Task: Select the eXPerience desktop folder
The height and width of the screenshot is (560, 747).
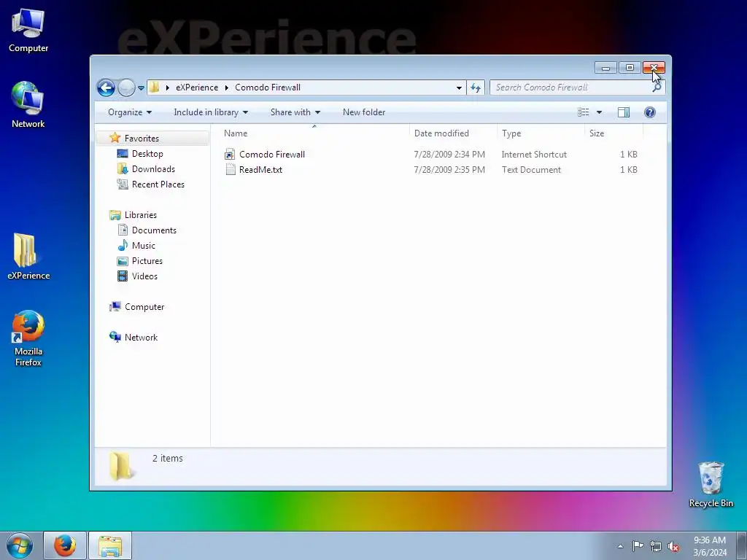Action: [x=28, y=256]
